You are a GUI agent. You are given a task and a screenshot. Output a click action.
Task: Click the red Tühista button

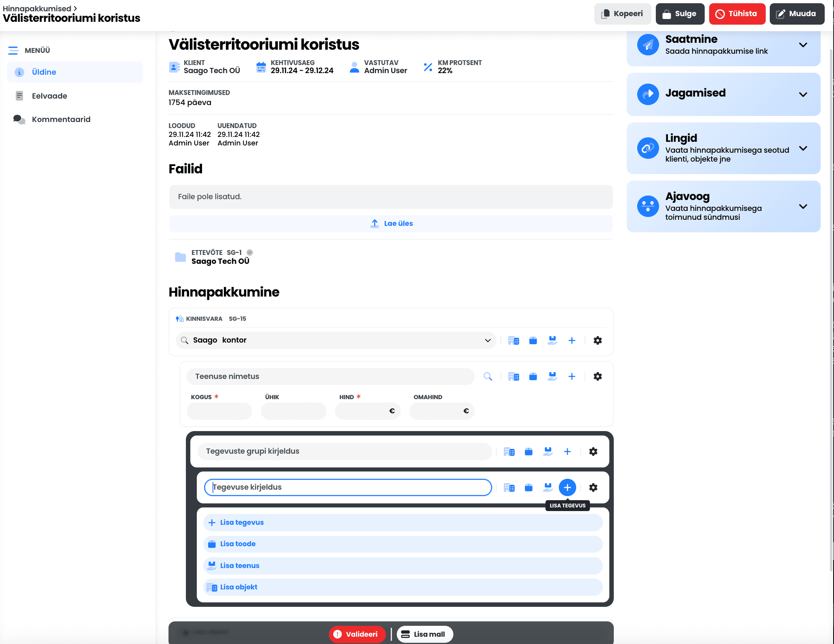pyautogui.click(x=737, y=14)
